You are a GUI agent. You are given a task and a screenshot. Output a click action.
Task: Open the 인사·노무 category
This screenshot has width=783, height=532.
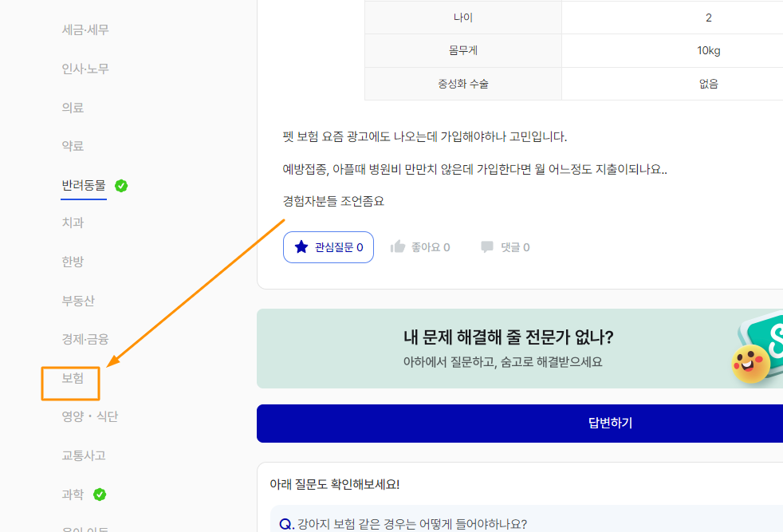point(85,69)
